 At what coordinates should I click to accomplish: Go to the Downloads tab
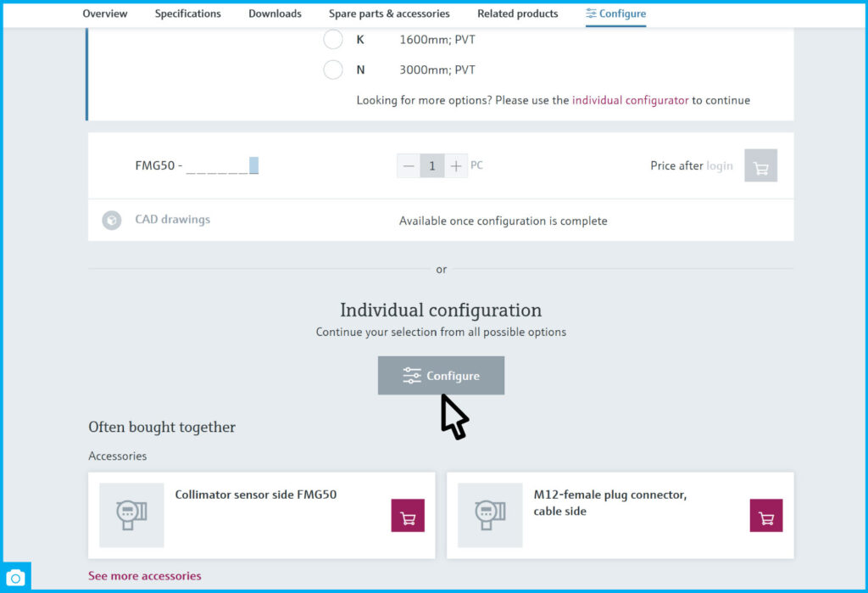(275, 14)
